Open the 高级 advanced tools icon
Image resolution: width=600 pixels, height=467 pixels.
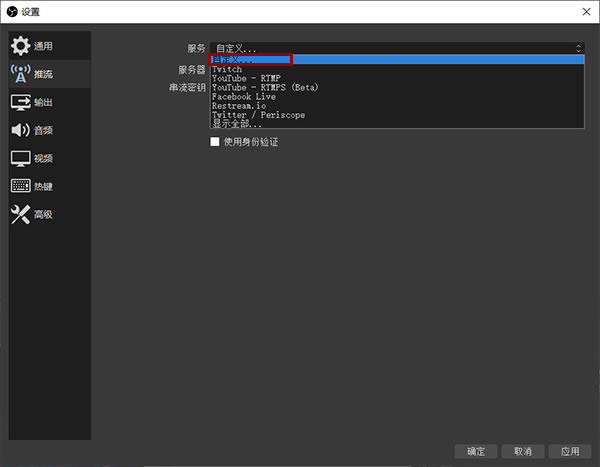point(20,214)
